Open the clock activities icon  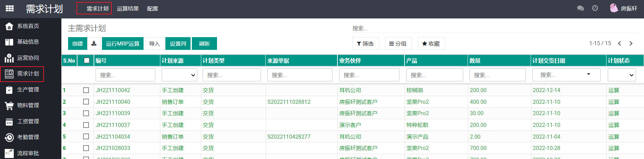595,8
